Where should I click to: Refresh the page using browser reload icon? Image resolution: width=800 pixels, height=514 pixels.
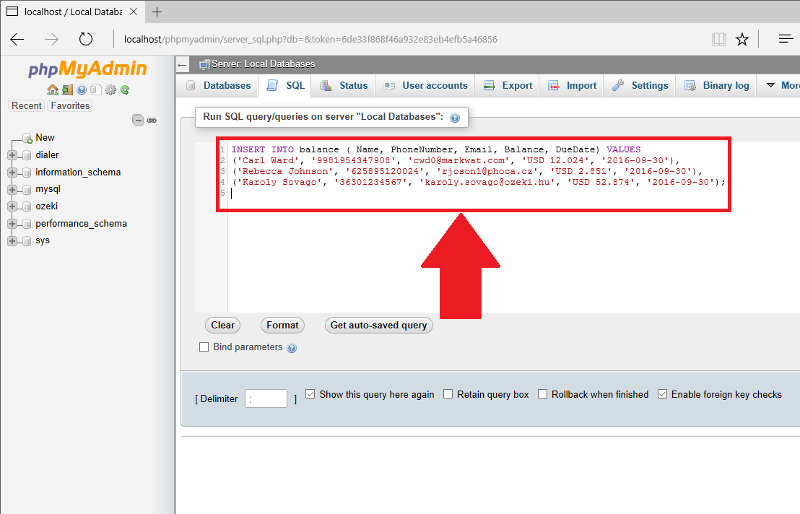[86, 39]
